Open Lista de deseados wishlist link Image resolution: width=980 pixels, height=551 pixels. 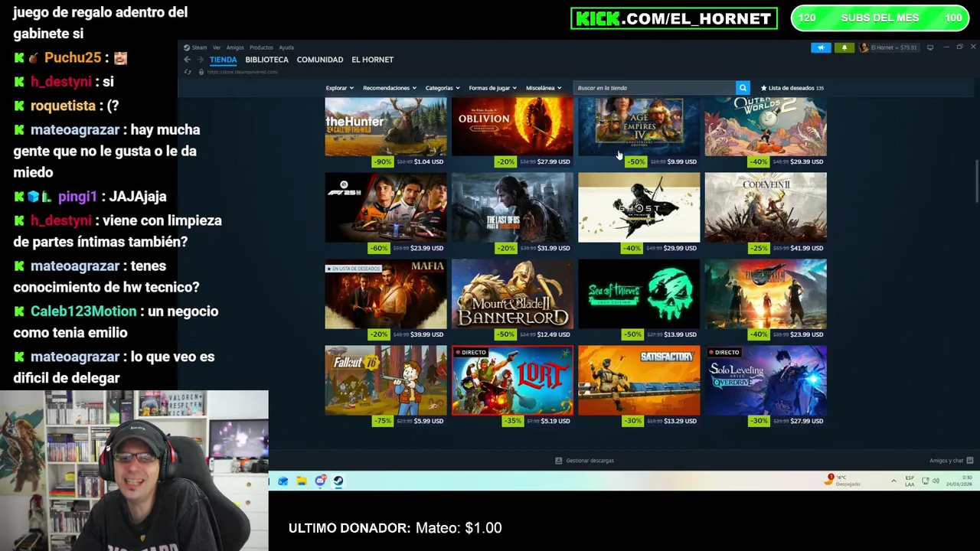pyautogui.click(x=792, y=88)
